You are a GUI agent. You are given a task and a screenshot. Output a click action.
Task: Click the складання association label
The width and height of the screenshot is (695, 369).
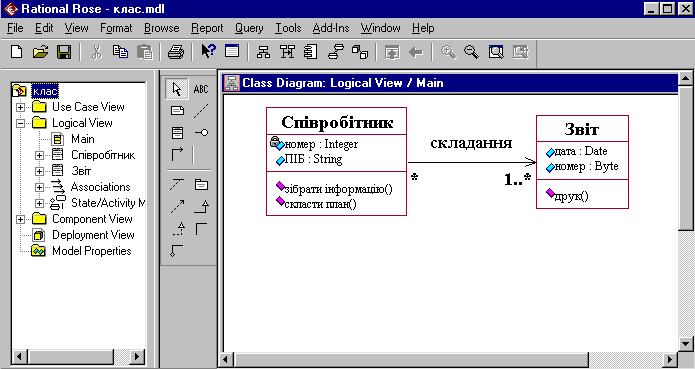pos(471,143)
